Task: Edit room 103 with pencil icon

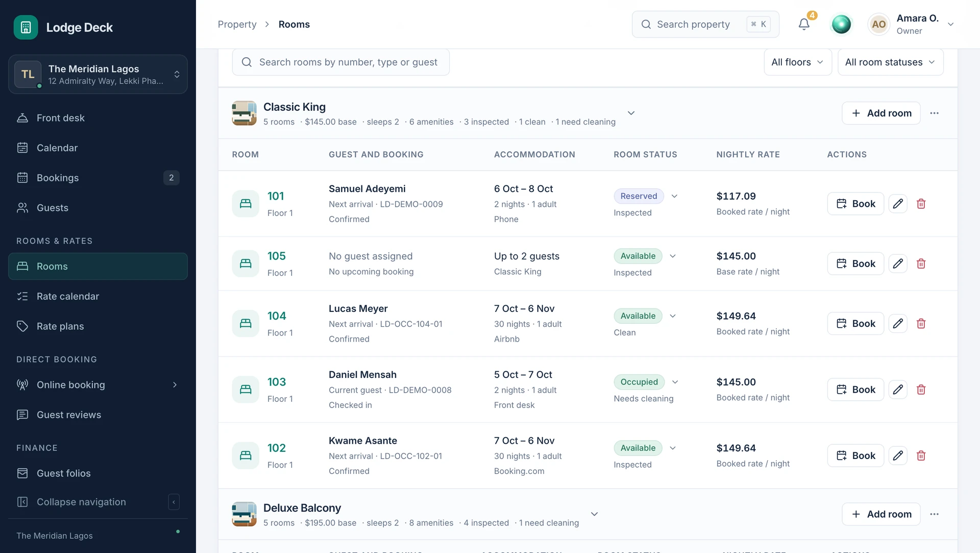Action: (x=898, y=390)
